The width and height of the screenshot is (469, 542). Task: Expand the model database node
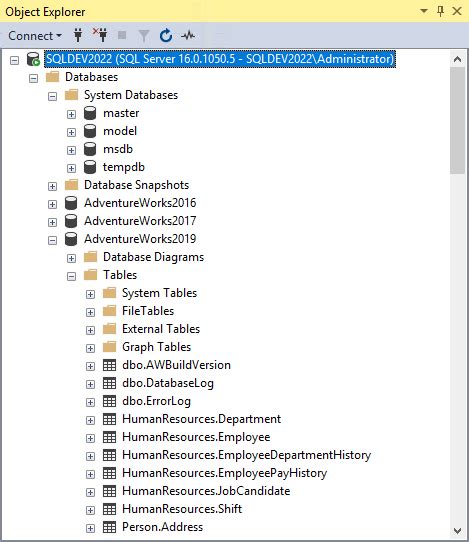[x=72, y=132]
